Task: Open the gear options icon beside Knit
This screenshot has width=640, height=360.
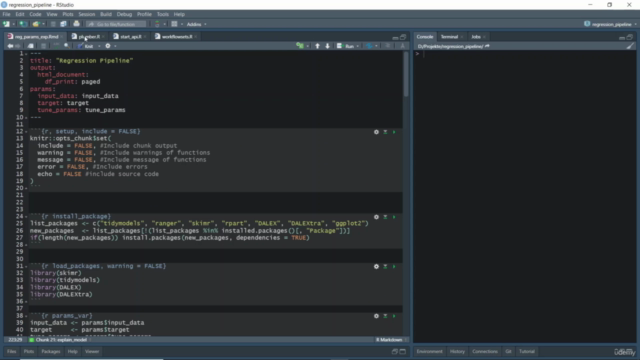Action: click(108, 46)
